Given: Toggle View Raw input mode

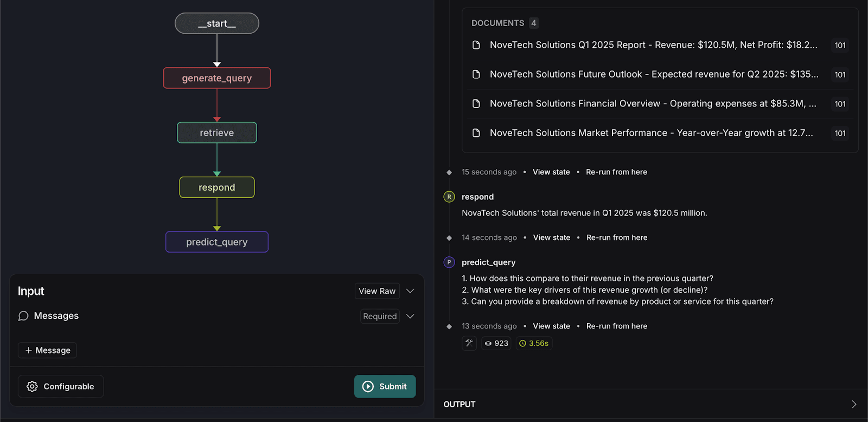Looking at the screenshot, I should 377,291.
